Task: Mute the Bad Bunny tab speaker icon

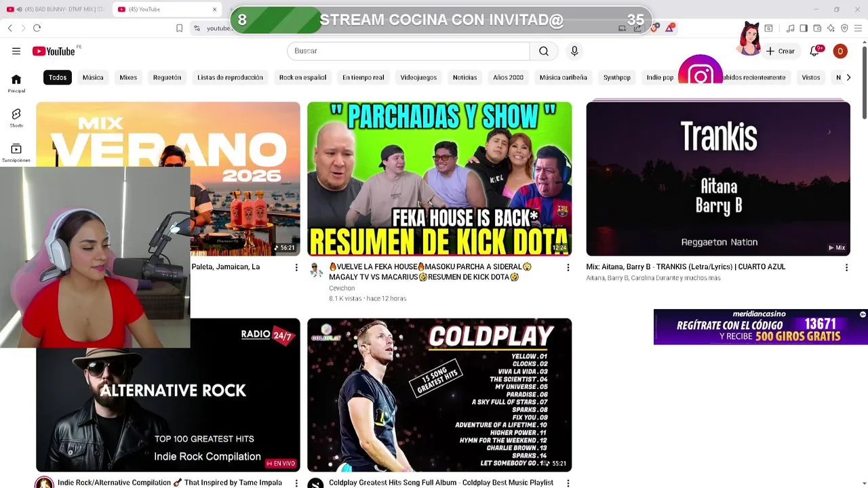Action: tap(19, 9)
